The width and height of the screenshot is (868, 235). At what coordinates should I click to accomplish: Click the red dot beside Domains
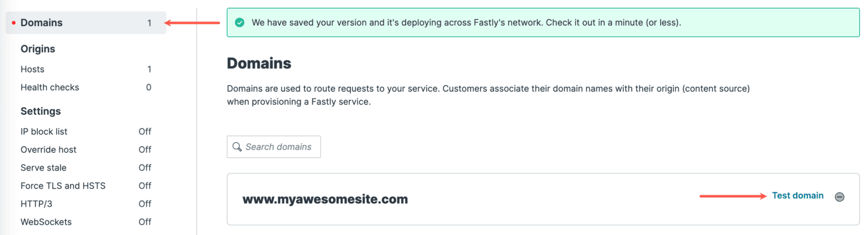click(x=14, y=23)
